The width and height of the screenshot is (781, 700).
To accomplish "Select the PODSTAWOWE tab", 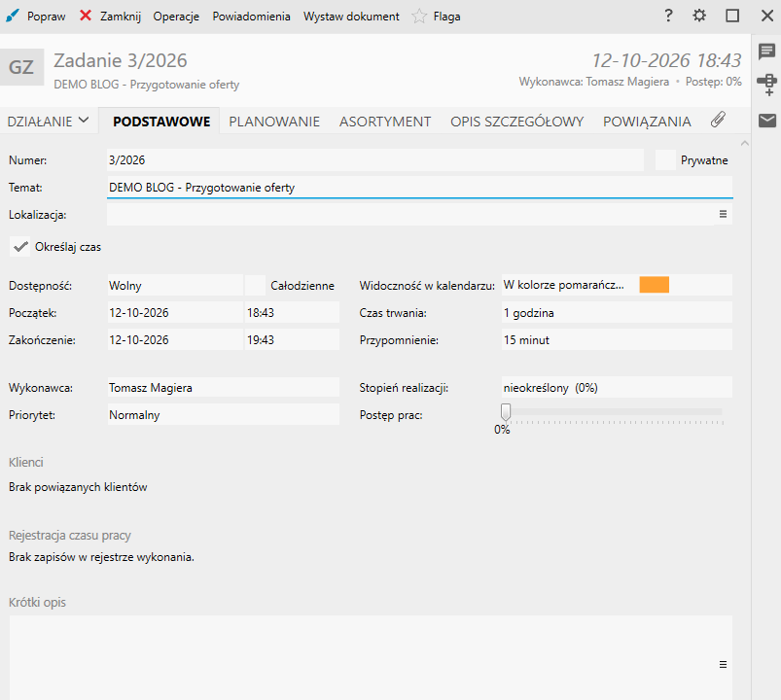I will [x=161, y=122].
